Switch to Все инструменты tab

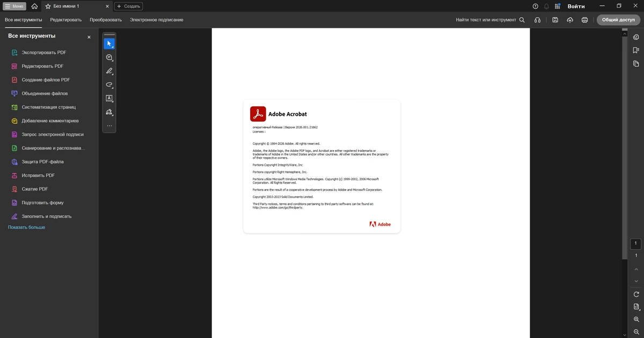click(24, 20)
